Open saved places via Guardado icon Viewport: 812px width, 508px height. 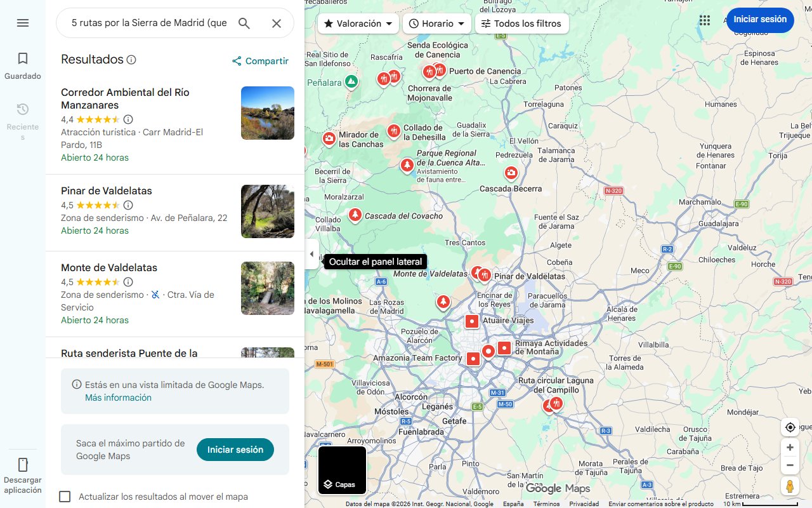[22, 63]
